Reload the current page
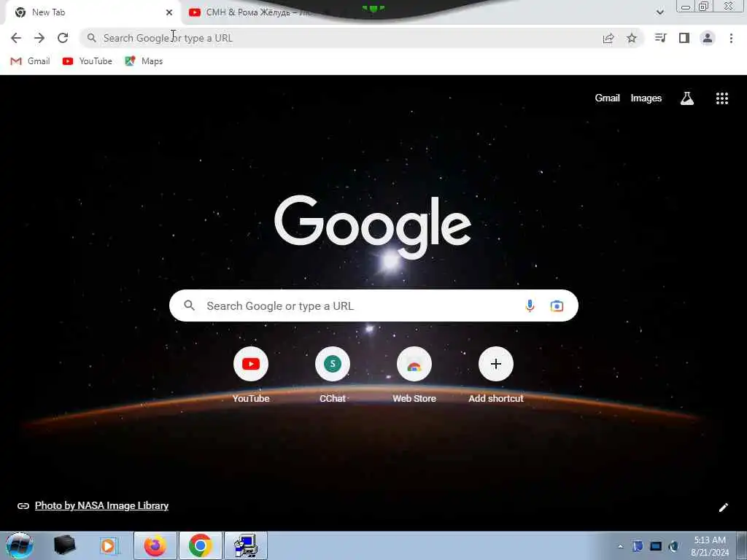Viewport: 747px width, 560px height. pyautogui.click(x=63, y=38)
